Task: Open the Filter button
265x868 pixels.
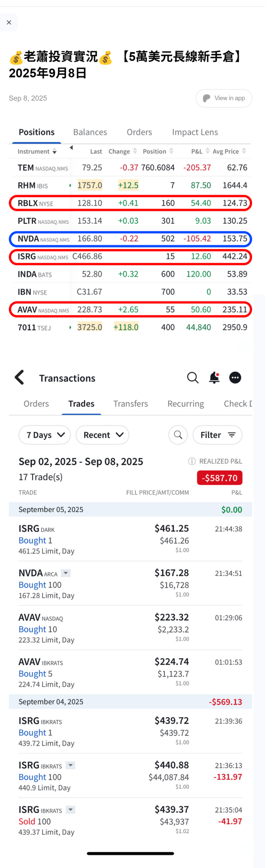Action: 217,435
